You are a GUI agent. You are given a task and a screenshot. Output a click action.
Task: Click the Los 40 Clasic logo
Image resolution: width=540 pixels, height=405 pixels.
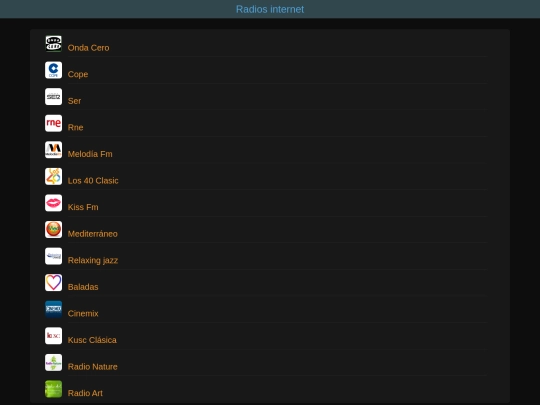click(53, 177)
